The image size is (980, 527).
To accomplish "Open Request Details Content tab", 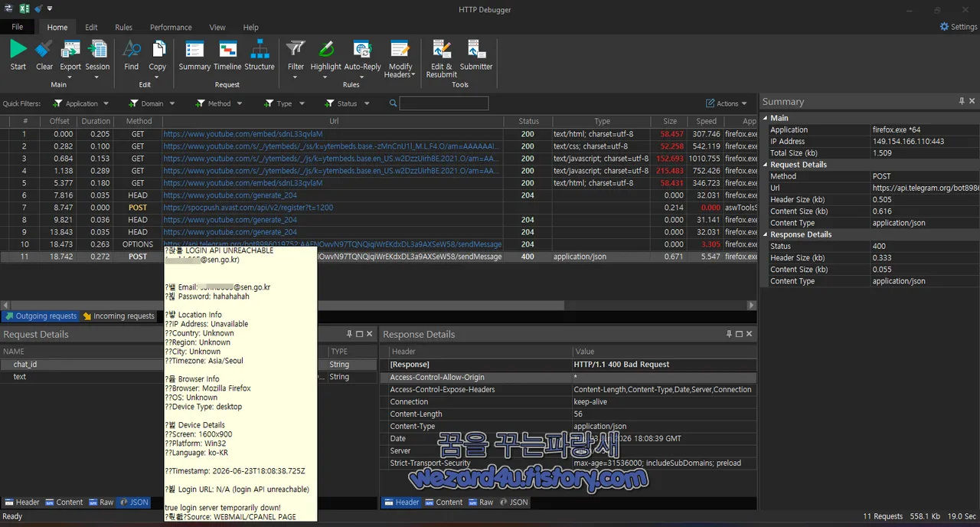I will [64, 502].
